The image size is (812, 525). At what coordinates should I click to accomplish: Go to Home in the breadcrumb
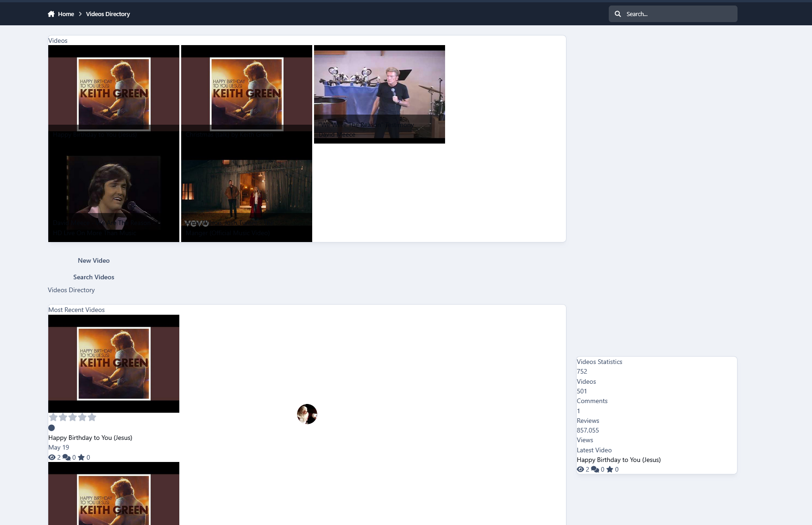tap(66, 14)
